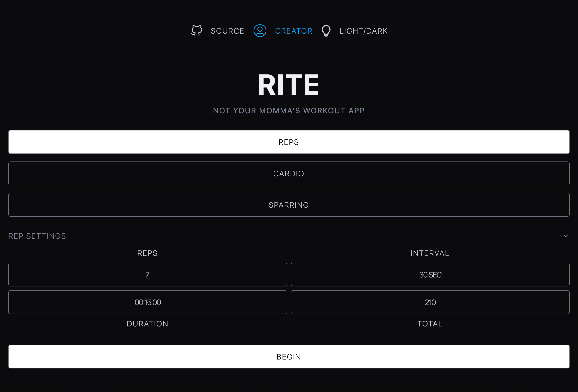Click the creator profile avatar icon
This screenshot has width=578, height=392.
click(260, 31)
